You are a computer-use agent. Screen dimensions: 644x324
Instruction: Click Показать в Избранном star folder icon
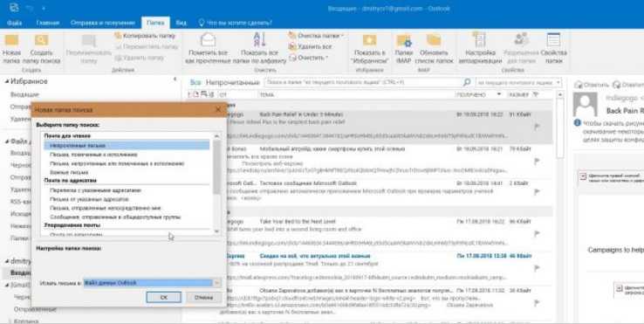pos(370,40)
